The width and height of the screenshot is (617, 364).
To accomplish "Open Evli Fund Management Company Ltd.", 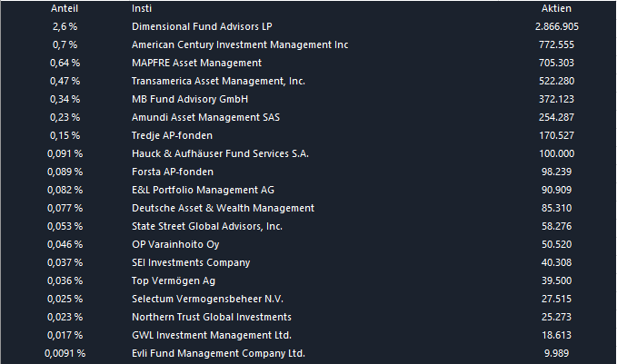I will (218, 353).
